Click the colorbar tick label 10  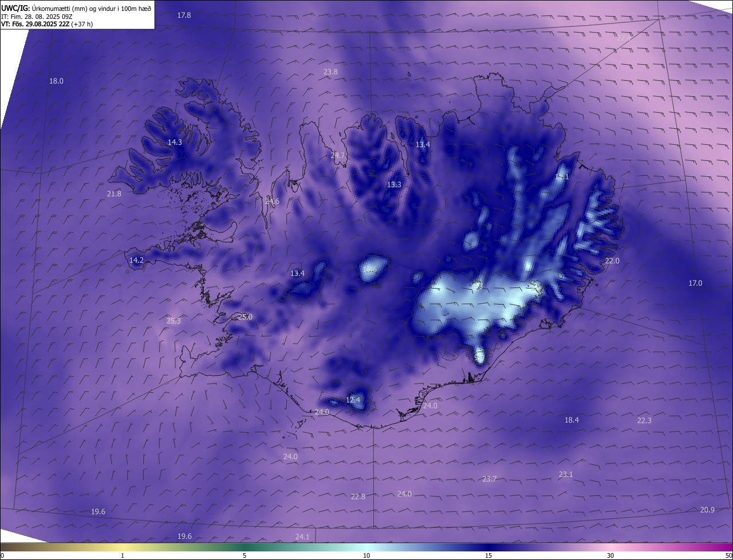point(366,555)
